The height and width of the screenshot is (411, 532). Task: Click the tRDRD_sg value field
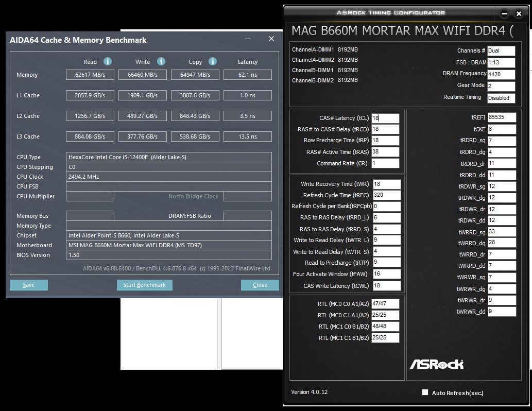502,141
